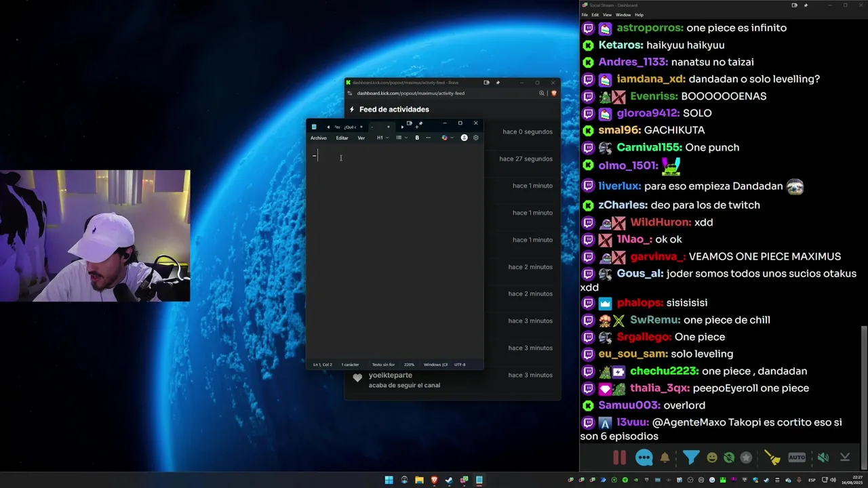868x488 pixels.
Task: Expand the list style dropdown in Notepad
Action: (x=401, y=138)
